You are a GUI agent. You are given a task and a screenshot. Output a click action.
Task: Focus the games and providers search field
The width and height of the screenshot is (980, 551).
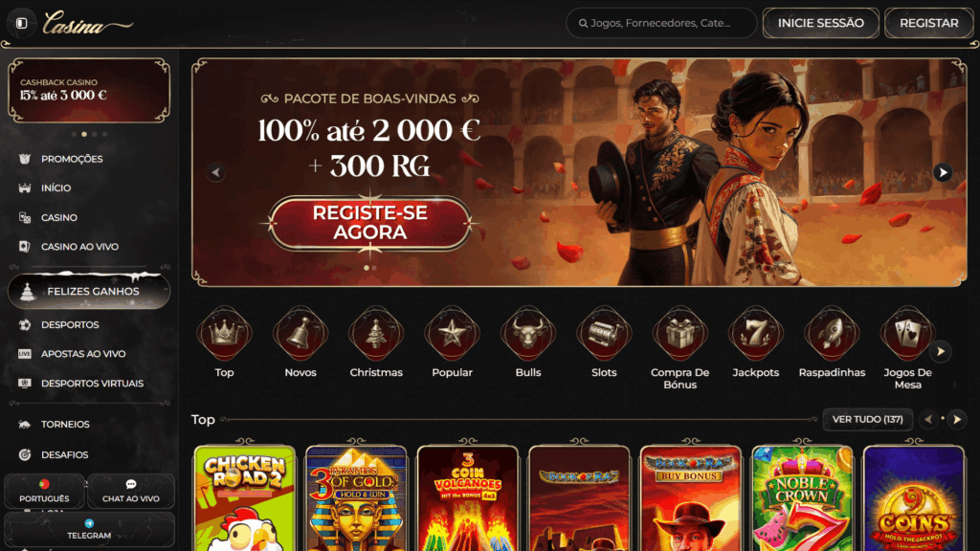[661, 23]
